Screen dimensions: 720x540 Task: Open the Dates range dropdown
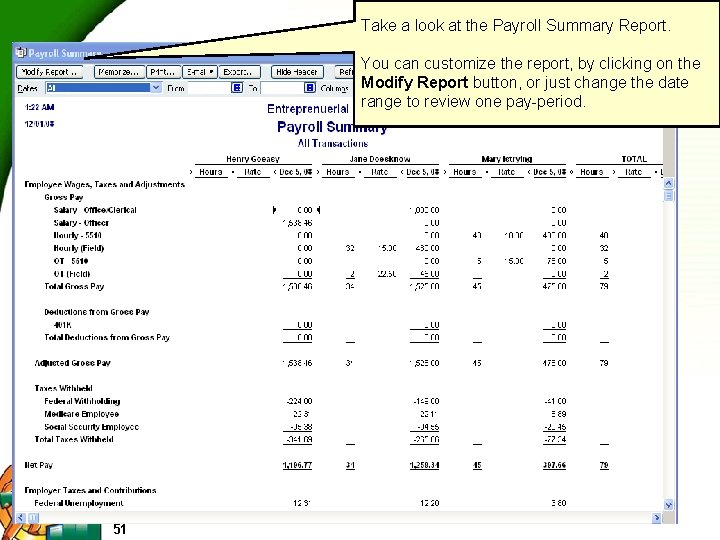click(x=156, y=88)
